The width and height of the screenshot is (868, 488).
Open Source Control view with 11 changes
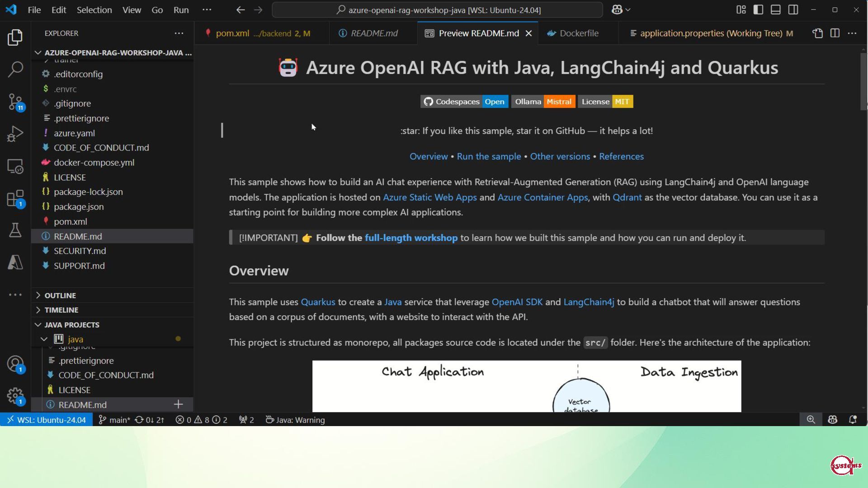point(15,102)
